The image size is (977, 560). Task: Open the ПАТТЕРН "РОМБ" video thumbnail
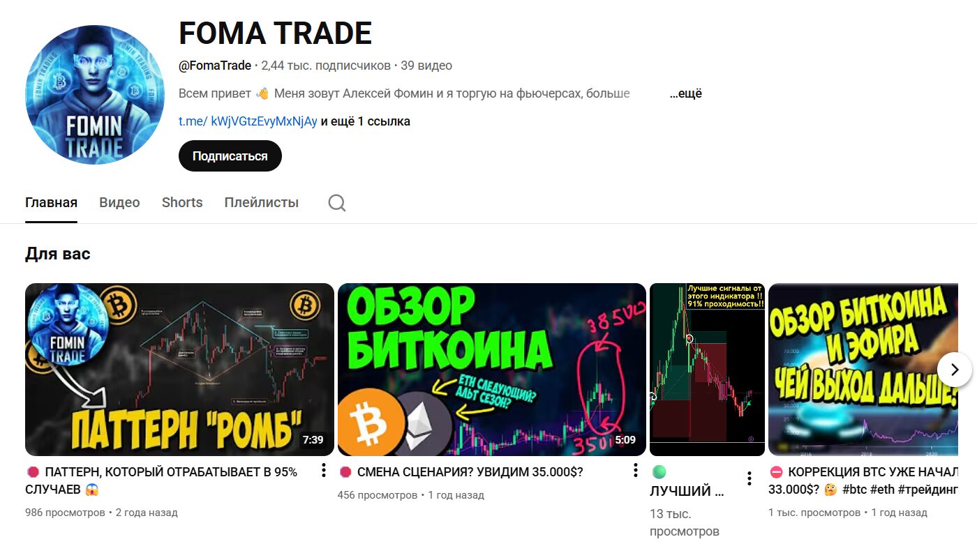(x=180, y=370)
